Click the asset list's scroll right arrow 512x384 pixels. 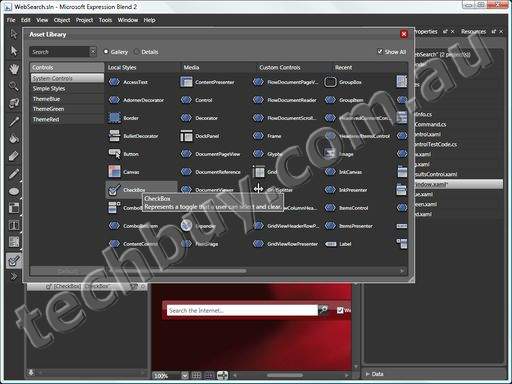(402, 271)
